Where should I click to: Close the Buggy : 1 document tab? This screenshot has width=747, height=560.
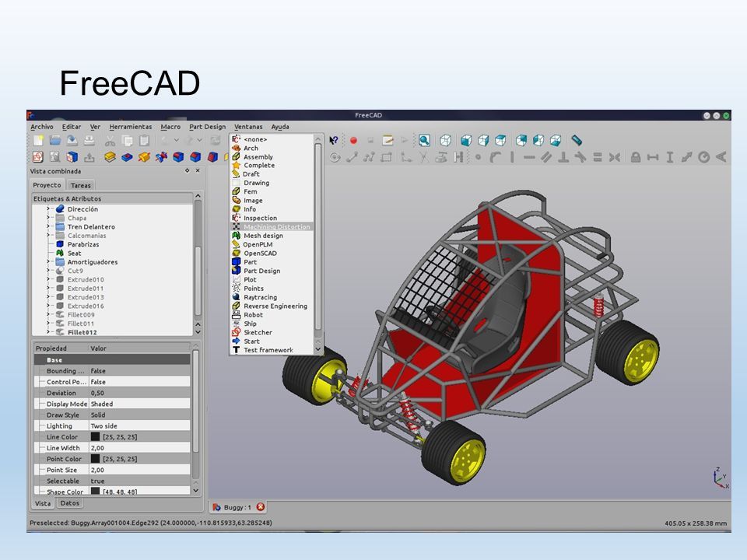click(x=261, y=507)
